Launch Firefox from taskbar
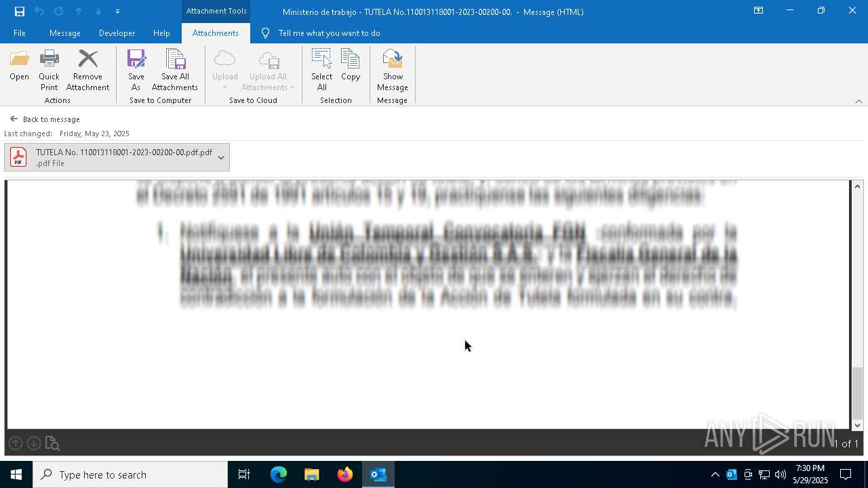The width and height of the screenshot is (868, 488). click(345, 474)
